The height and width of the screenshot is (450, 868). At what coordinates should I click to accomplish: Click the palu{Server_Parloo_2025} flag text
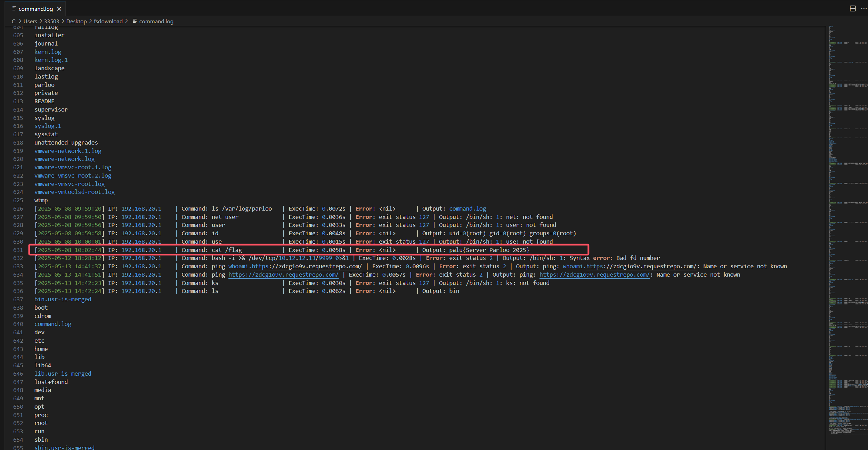(x=489, y=250)
